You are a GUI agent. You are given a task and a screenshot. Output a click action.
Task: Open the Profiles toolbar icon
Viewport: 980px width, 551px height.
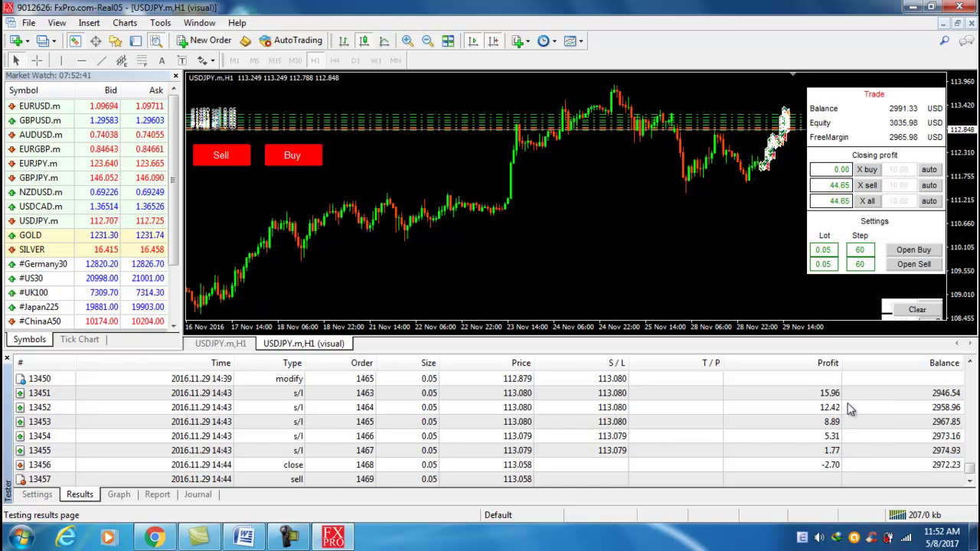(41, 41)
